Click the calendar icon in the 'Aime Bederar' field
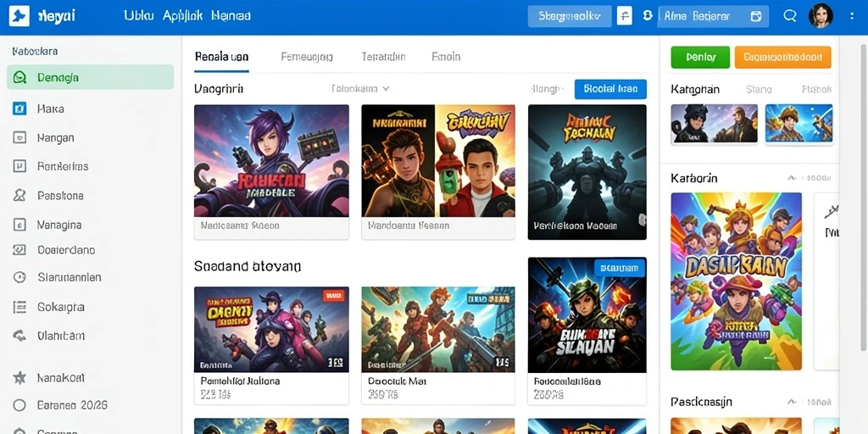 tap(755, 17)
